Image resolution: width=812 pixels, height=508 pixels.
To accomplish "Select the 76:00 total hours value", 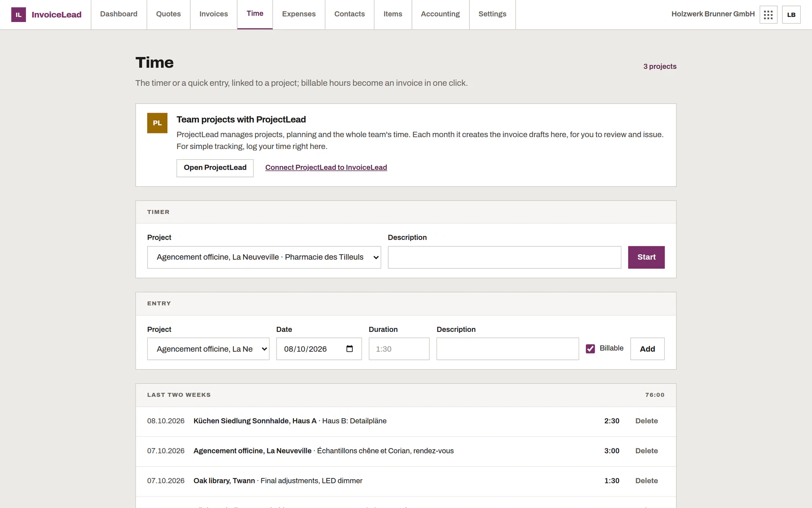I will (x=655, y=395).
